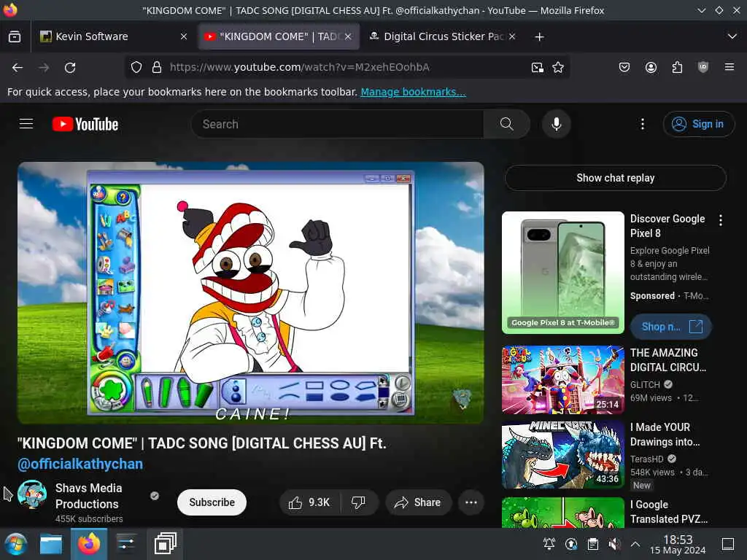
Task: Open Firefox account icon
Action: 651,68
